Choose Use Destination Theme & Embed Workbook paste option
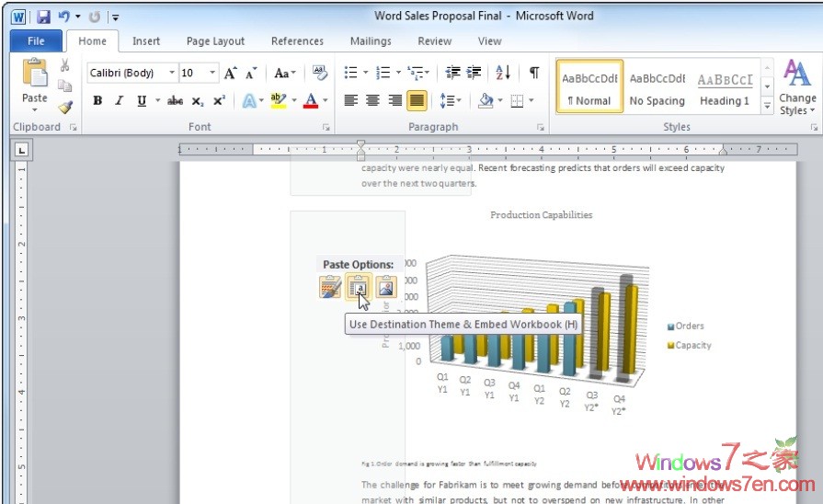Viewport: 823px width, 504px height. click(x=358, y=288)
